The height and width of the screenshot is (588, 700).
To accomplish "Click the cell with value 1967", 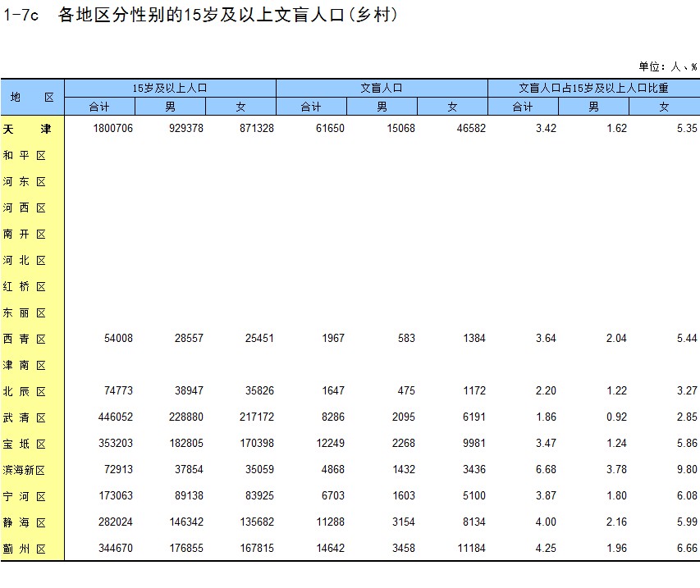I will pos(333,339).
